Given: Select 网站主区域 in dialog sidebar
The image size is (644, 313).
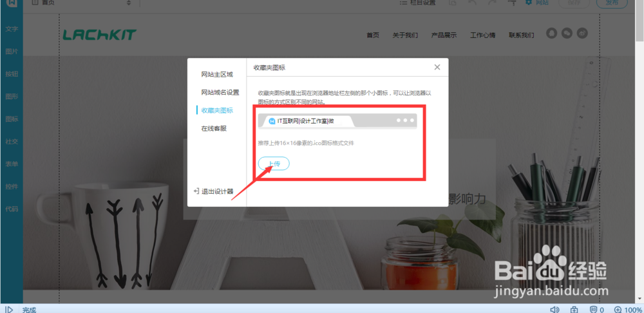Looking at the screenshot, I should pyautogui.click(x=217, y=74).
